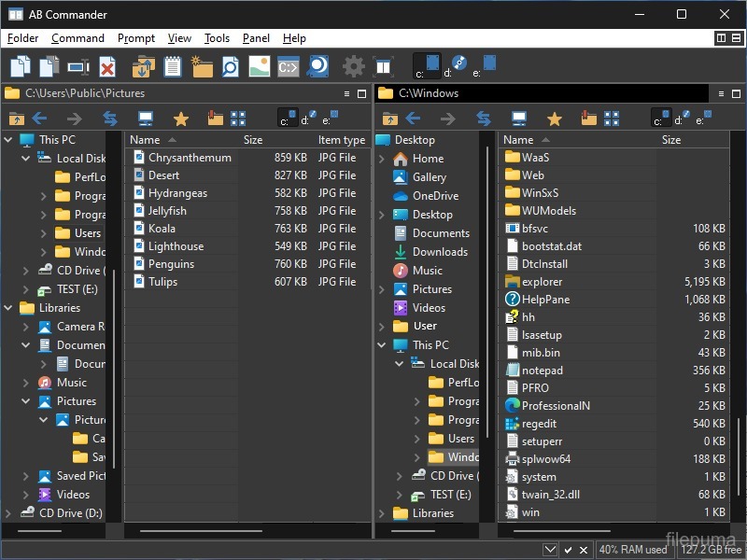Click the red X Delete toolbar icon

pos(107,66)
